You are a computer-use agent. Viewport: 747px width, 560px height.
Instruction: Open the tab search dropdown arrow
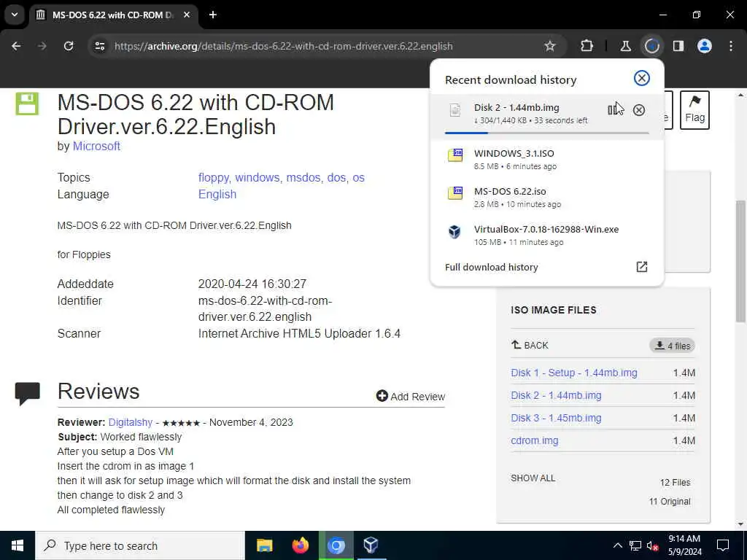pyautogui.click(x=15, y=15)
